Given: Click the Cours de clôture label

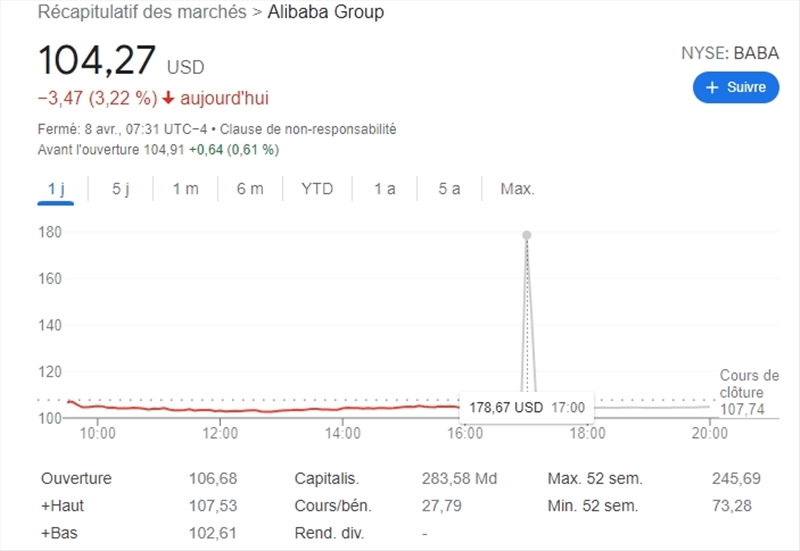Looking at the screenshot, I should coord(748,384).
